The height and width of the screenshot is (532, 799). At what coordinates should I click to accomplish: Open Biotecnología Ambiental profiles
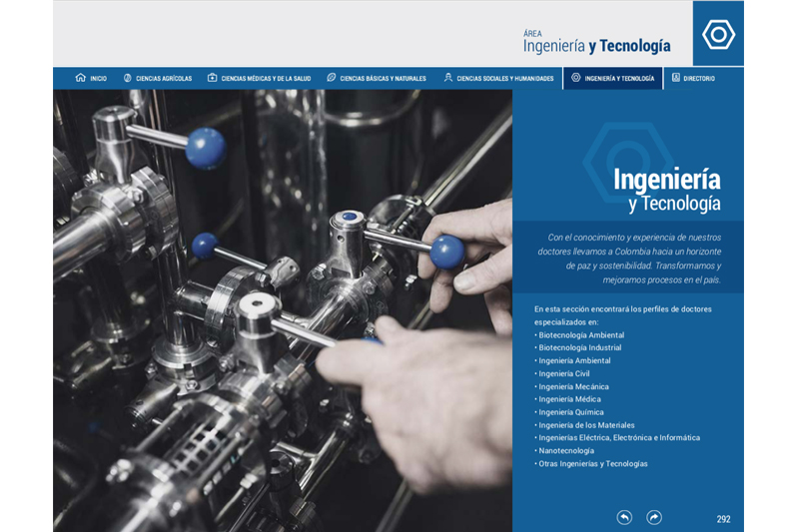tap(581, 335)
